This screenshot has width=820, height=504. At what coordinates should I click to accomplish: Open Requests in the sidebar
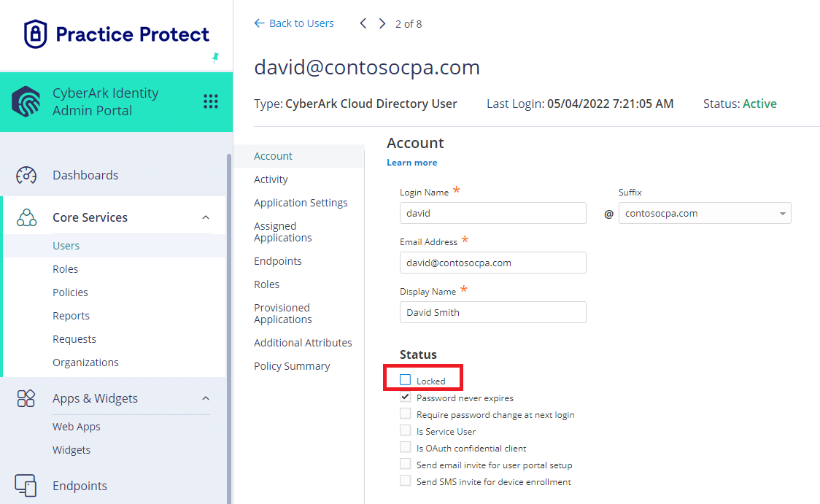click(74, 338)
